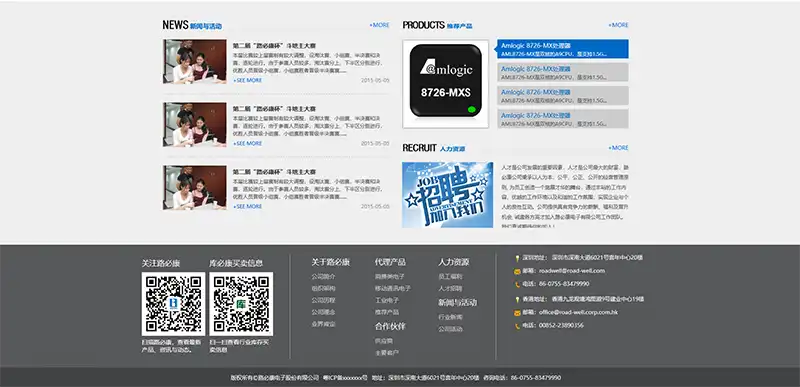Click the phone icon beside 00852-23890356
Screen dimensions: 800x387
pyautogui.click(x=517, y=326)
